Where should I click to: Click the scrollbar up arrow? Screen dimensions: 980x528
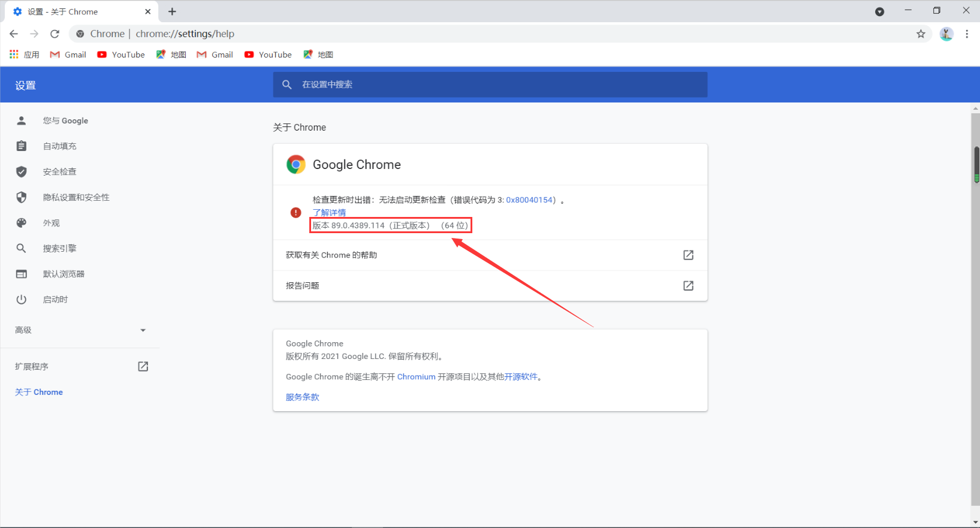click(976, 108)
